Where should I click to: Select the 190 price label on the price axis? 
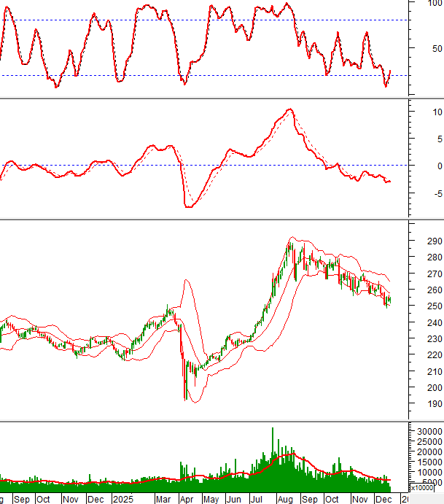coord(435,404)
